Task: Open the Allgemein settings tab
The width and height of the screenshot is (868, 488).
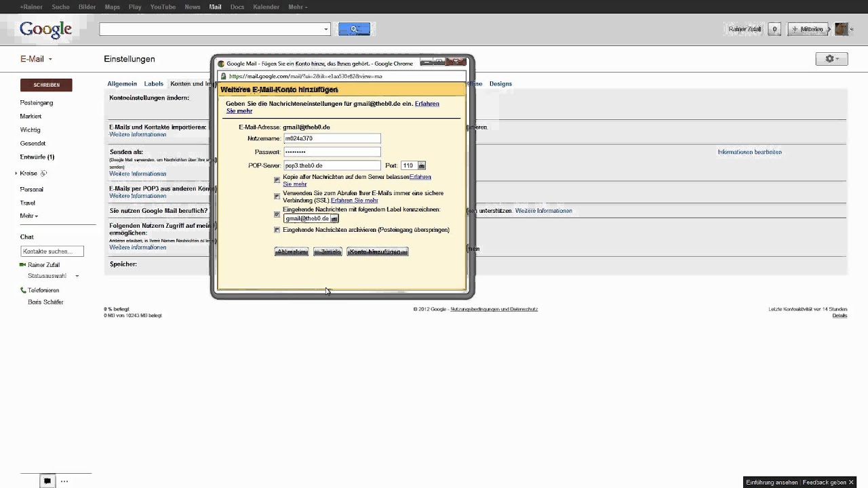Action: pyautogui.click(x=122, y=84)
